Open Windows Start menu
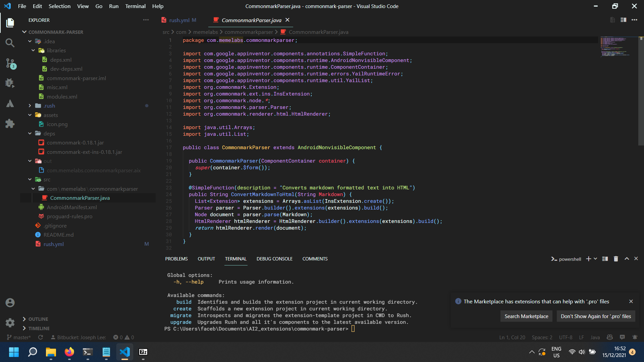Screen dimensions: 644x362 click(14, 352)
